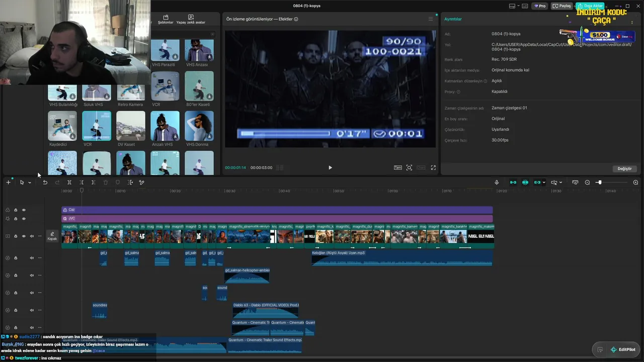The height and width of the screenshot is (362, 644).
Task: Play the preview video
Action: (330, 167)
